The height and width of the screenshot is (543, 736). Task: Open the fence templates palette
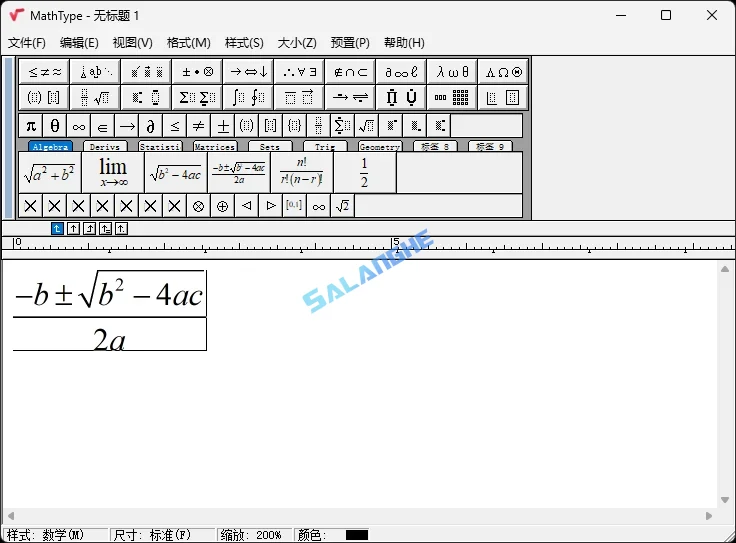[x=45, y=97]
